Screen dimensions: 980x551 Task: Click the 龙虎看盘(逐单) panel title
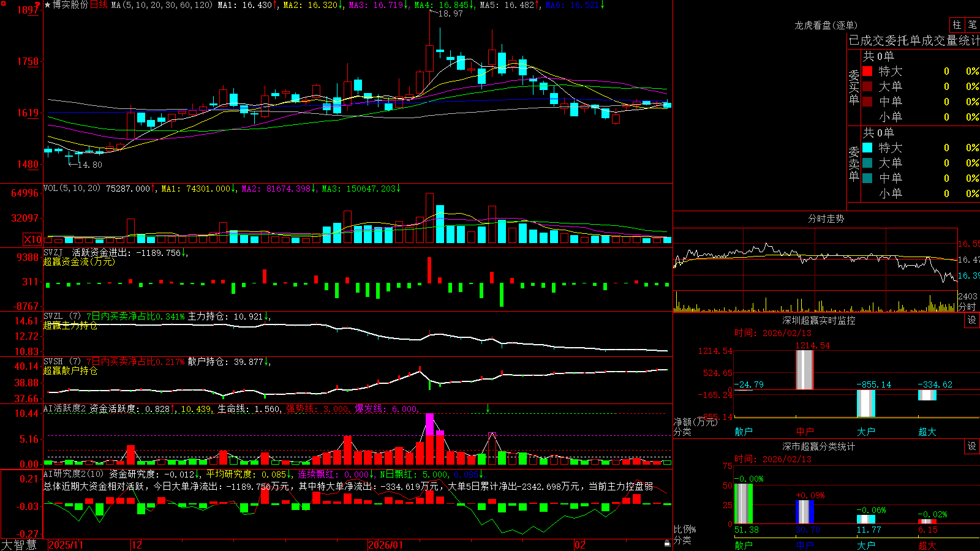click(826, 25)
